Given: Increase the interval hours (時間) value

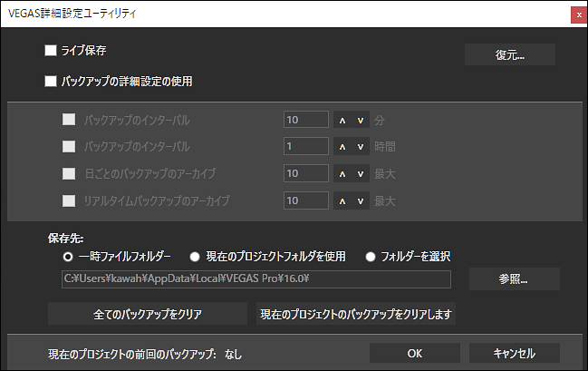Looking at the screenshot, I should (342, 146).
